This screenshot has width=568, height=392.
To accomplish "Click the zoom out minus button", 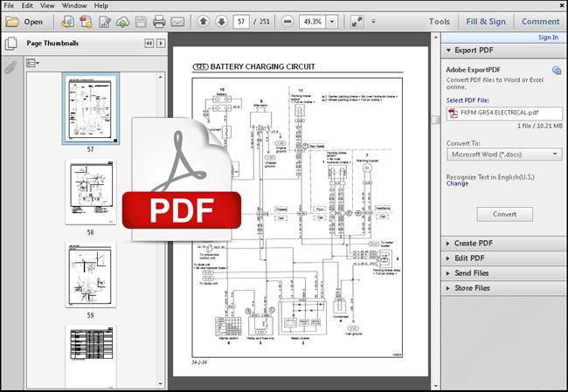I will pyautogui.click(x=287, y=22).
